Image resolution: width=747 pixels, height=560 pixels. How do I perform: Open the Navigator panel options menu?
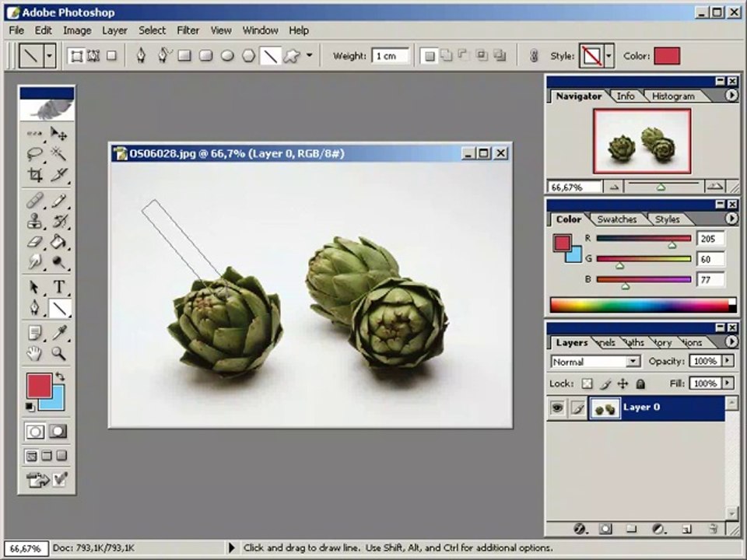(x=731, y=95)
